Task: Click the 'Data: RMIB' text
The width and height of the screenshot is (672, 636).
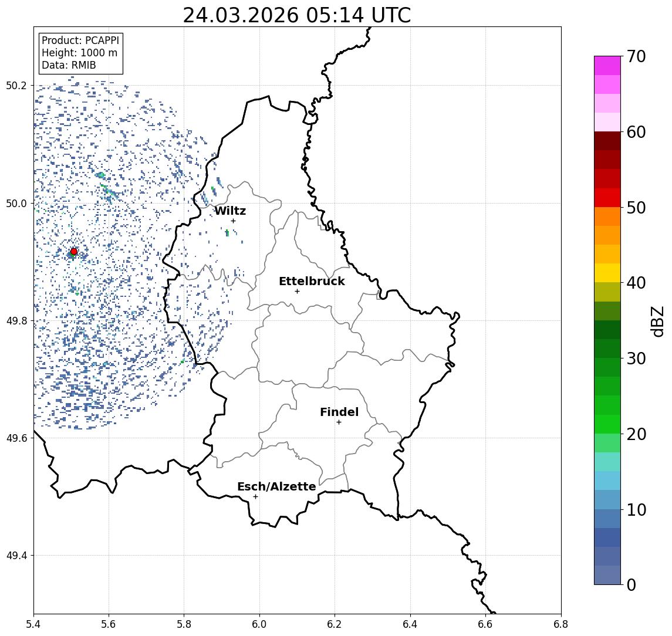Action: [x=69, y=65]
